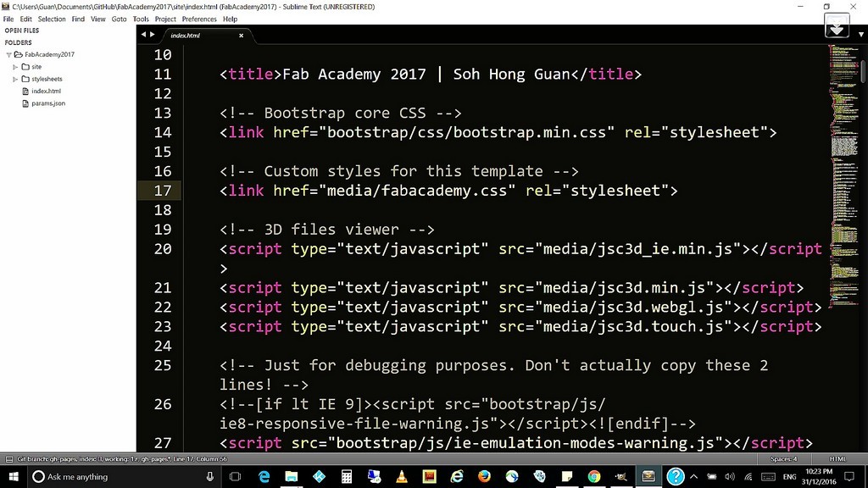
Task: Click the stylesheets folder icon
Action: pos(25,79)
